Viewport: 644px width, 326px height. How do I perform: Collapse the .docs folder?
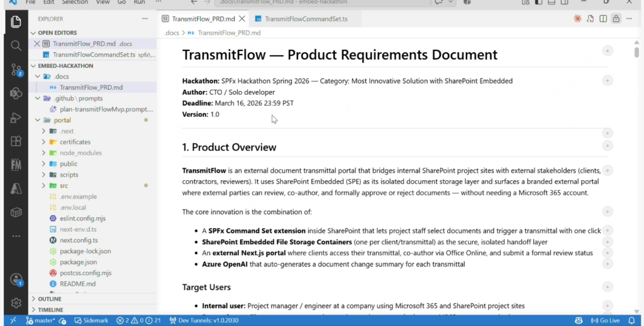tap(38, 76)
